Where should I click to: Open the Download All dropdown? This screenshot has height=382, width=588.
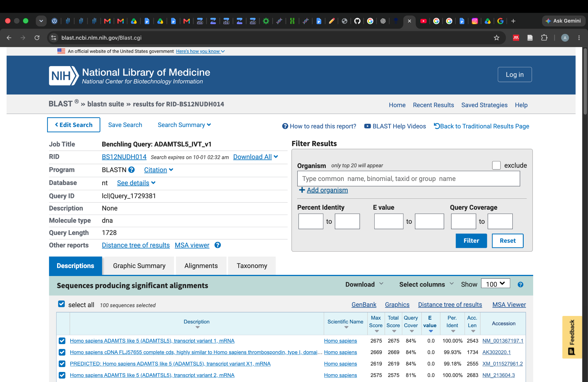(256, 157)
